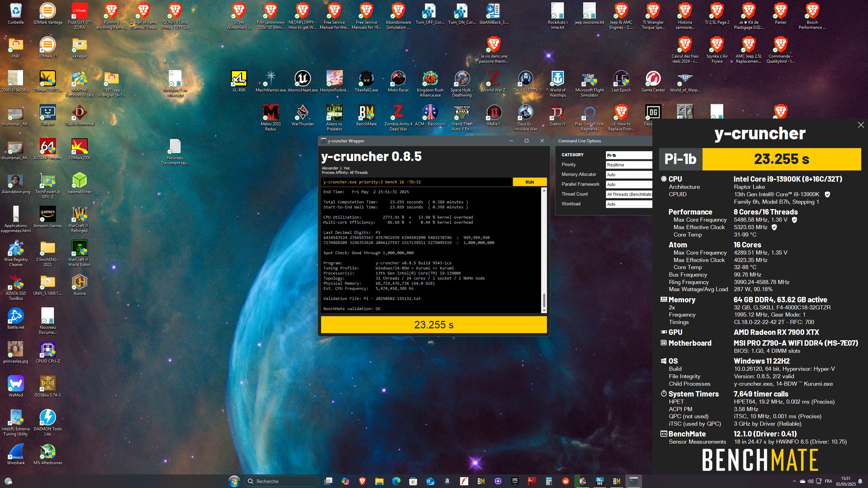
Task: Open the Thread Count dropdown
Action: pyautogui.click(x=629, y=195)
